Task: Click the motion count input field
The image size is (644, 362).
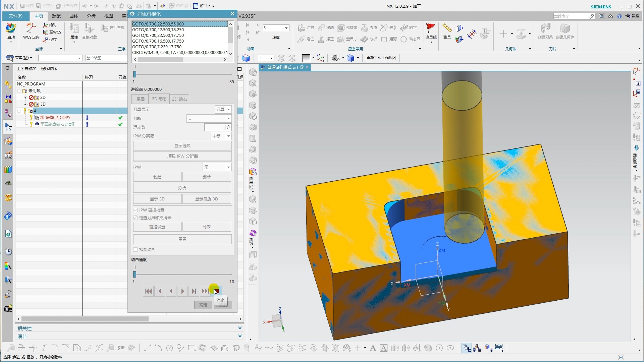Action: pyautogui.click(x=218, y=127)
